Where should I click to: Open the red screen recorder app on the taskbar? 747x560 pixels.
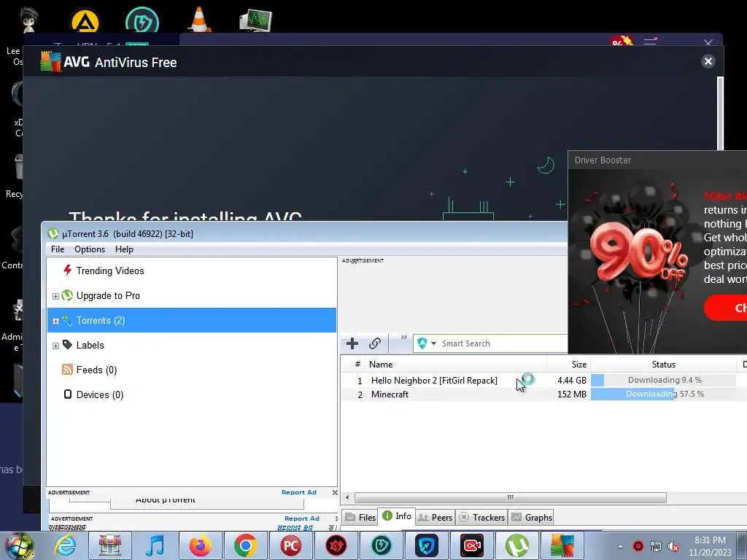(x=472, y=545)
